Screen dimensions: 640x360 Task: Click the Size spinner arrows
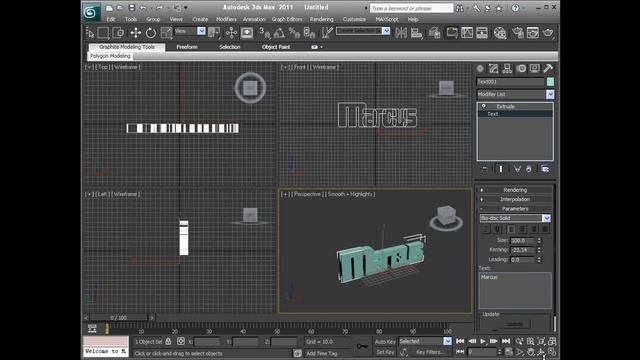(539, 240)
